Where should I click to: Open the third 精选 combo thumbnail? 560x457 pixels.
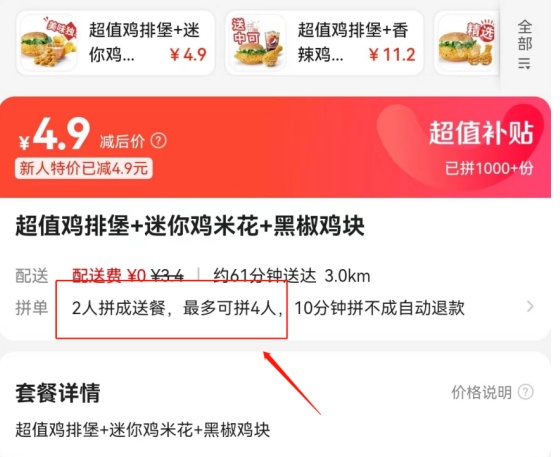pyautogui.click(x=467, y=44)
